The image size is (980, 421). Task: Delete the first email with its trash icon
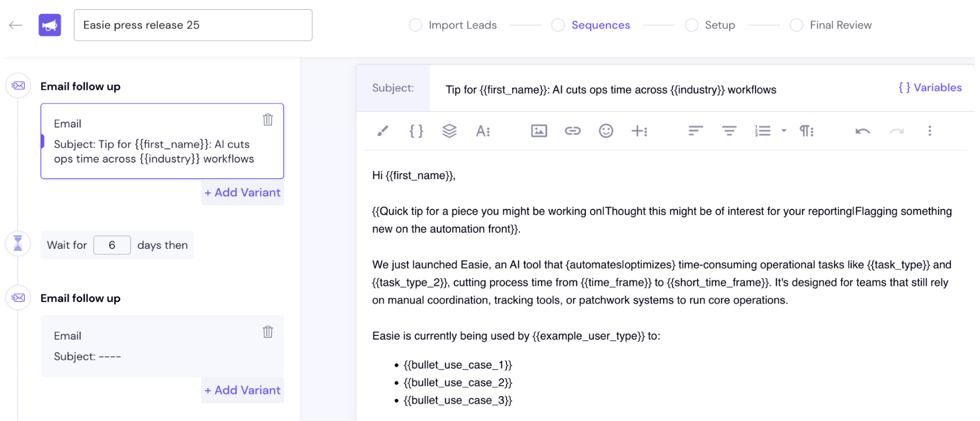tap(268, 120)
